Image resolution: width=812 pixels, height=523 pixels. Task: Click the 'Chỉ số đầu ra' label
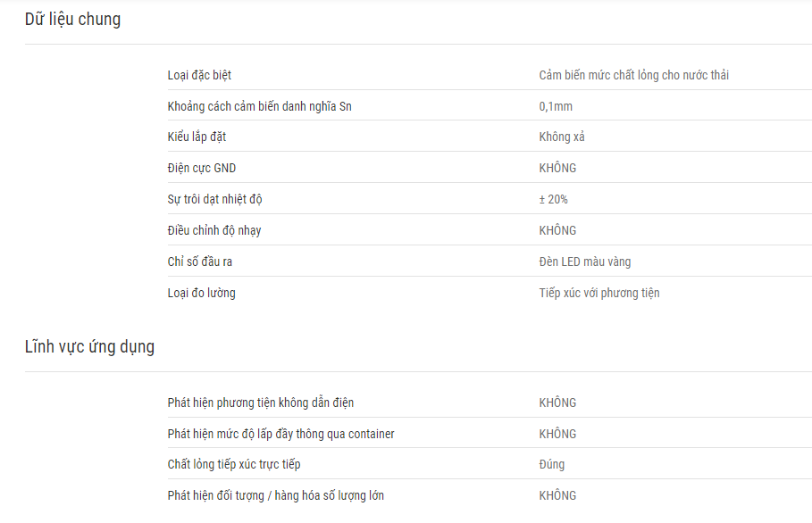coord(200,261)
